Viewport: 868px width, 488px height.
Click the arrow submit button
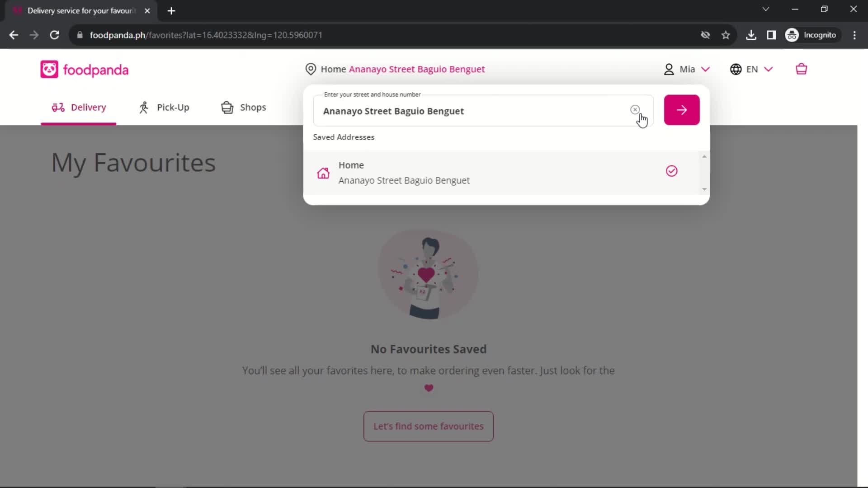[682, 110]
